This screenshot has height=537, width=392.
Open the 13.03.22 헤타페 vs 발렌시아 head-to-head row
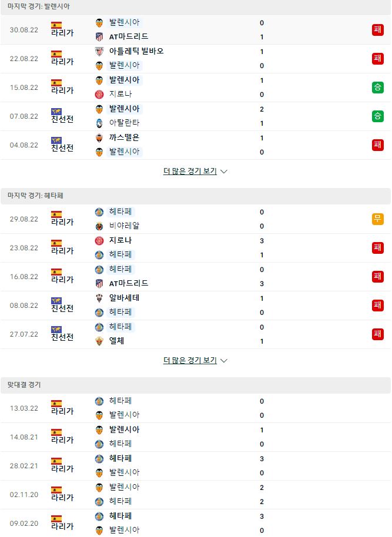pyautogui.click(x=196, y=408)
